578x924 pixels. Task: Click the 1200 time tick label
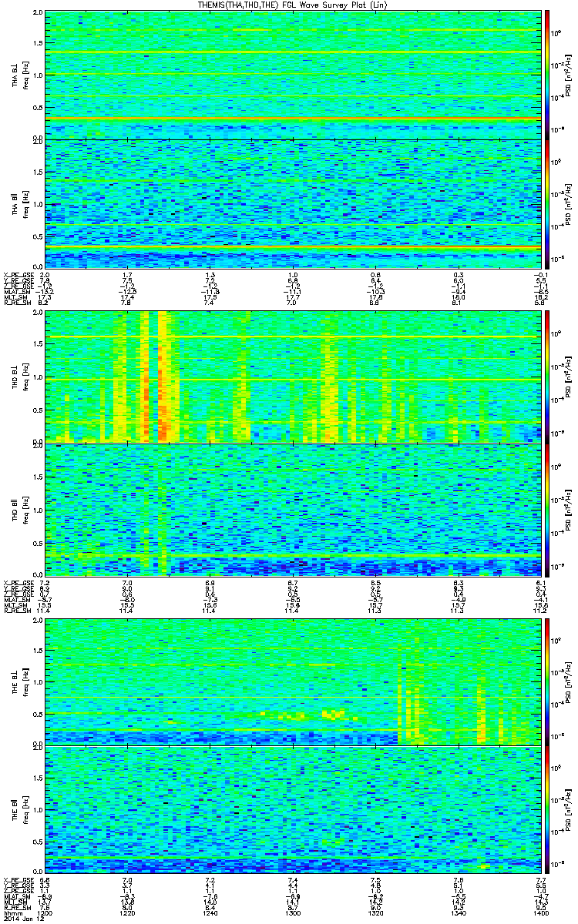click(45, 913)
